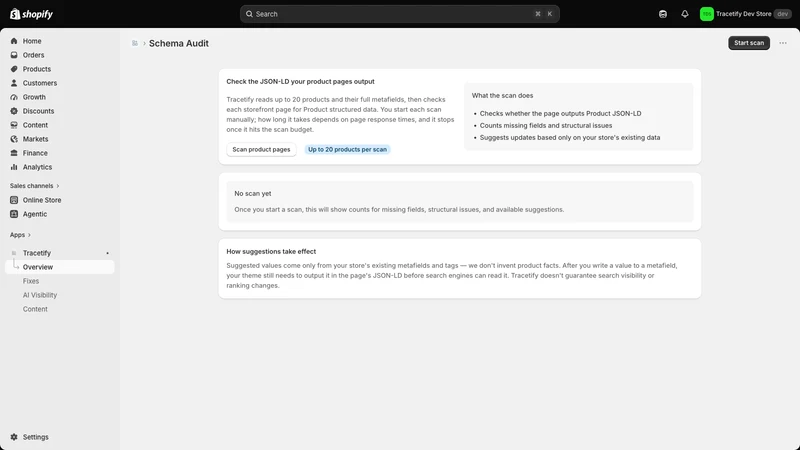Click the pin dot next to Tracetify

(x=107, y=253)
